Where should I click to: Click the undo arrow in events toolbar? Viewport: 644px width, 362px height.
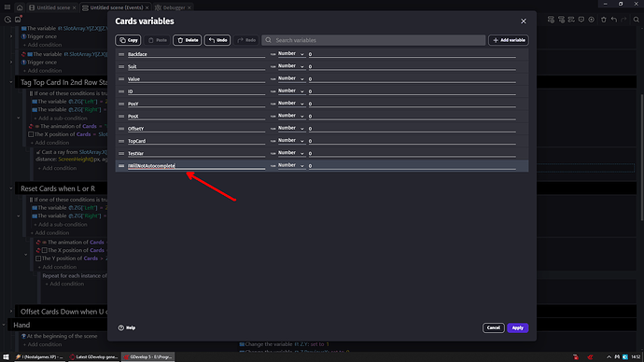tap(614, 20)
